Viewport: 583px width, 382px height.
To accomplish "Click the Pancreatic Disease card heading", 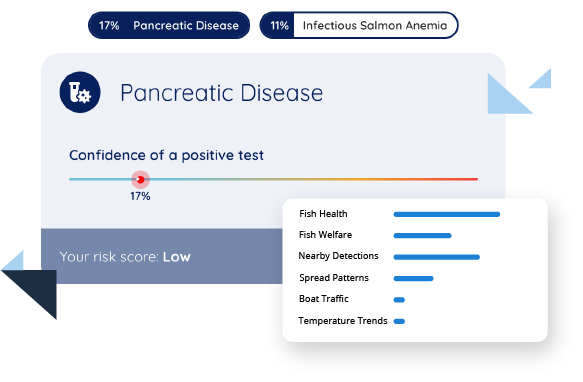I will (x=222, y=93).
